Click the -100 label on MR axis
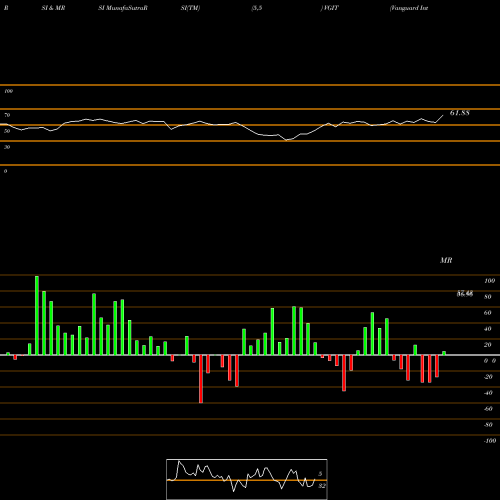500x500 pixels. (490, 441)
